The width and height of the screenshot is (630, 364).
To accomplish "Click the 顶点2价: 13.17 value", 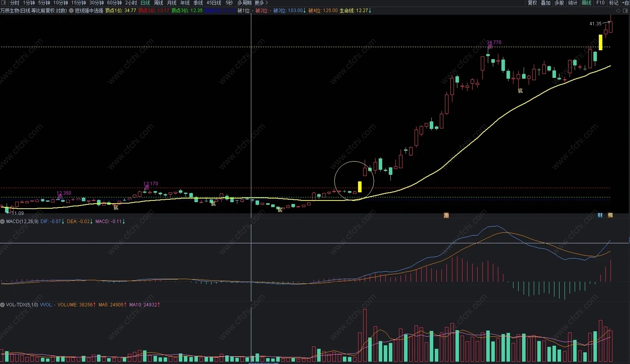I will coord(154,11).
